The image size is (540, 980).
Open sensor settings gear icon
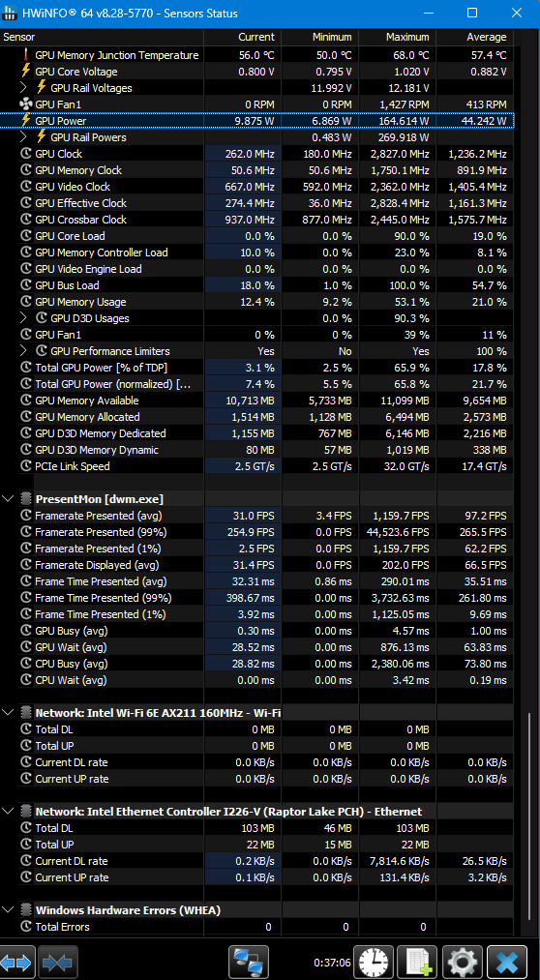tap(462, 962)
